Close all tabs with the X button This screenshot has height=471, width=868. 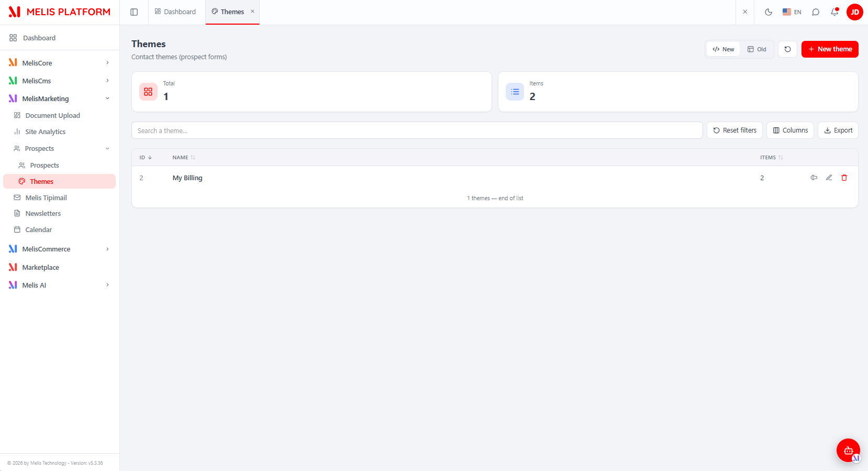(745, 12)
